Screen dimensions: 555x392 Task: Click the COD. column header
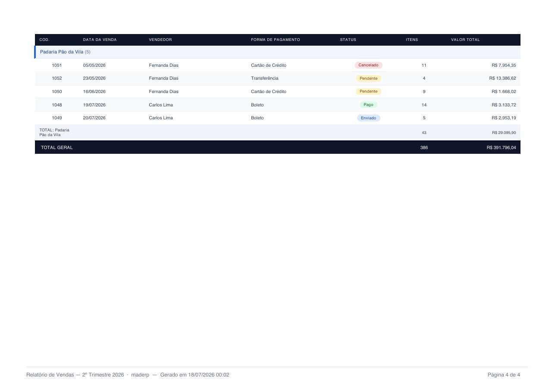click(44, 40)
